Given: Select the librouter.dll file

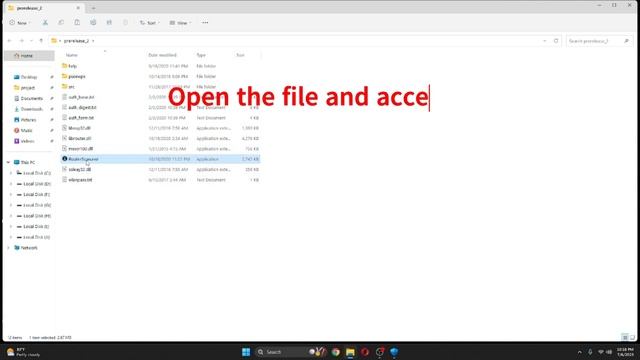Looking at the screenshot, I should [80, 138].
